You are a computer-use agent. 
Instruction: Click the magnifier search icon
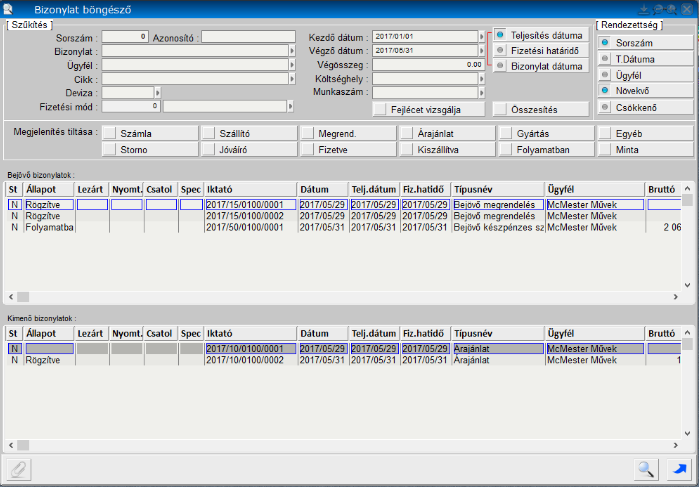[x=647, y=468]
